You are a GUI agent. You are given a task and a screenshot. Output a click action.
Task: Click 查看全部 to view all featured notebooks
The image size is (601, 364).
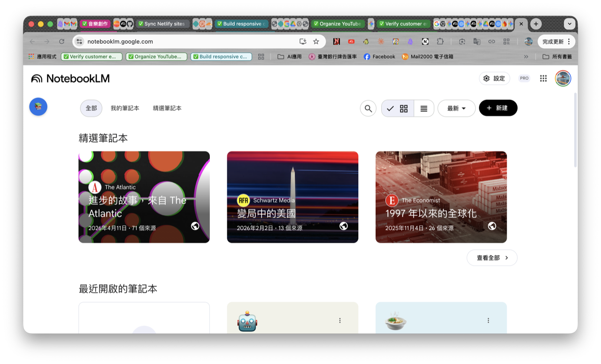click(x=492, y=258)
